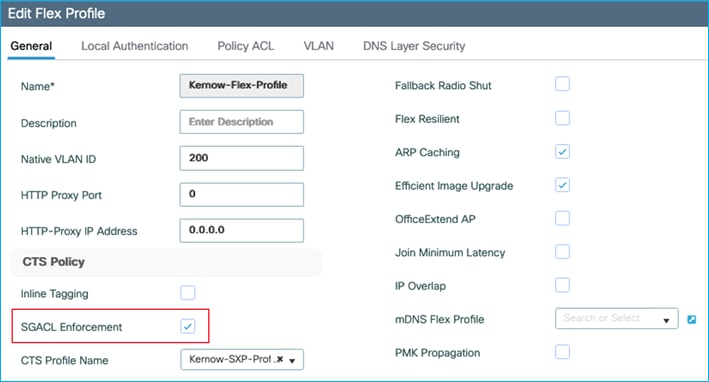Open the mDNS Flex Profile dropdown

coord(616,319)
